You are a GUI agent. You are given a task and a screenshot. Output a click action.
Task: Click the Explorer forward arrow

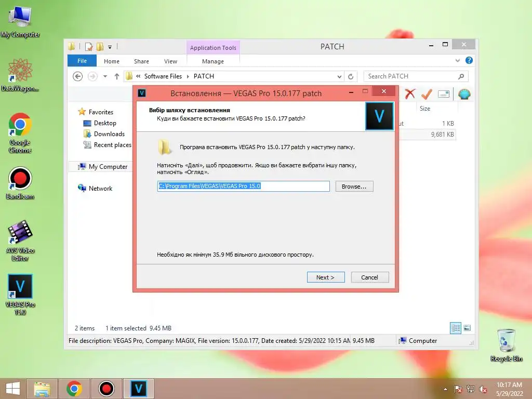(92, 76)
